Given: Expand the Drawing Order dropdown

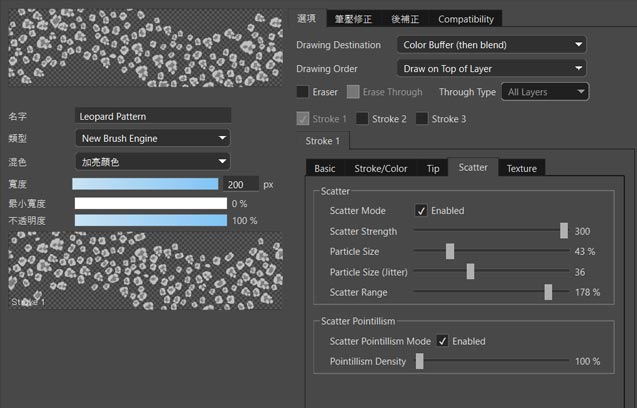Looking at the screenshot, I should tap(490, 68).
